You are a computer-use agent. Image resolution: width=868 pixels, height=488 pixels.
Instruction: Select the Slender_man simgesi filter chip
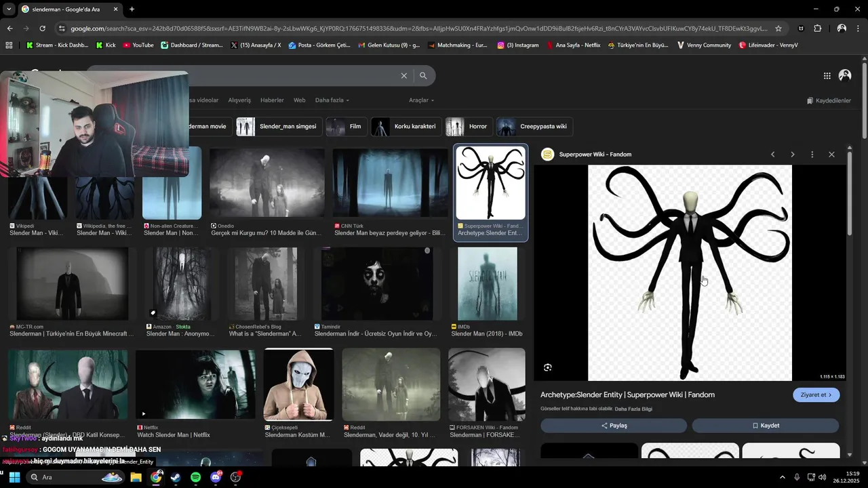279,127
